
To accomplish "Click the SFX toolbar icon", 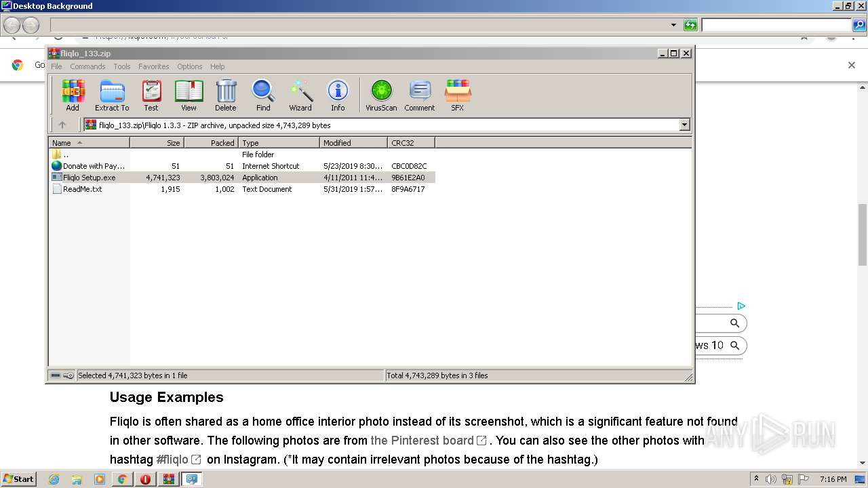I will point(458,95).
